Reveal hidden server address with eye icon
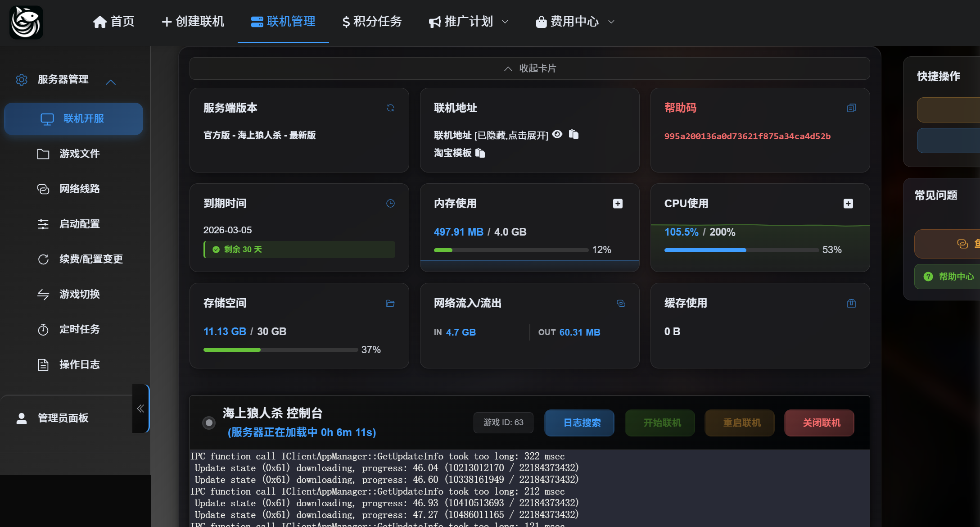 pyautogui.click(x=557, y=134)
